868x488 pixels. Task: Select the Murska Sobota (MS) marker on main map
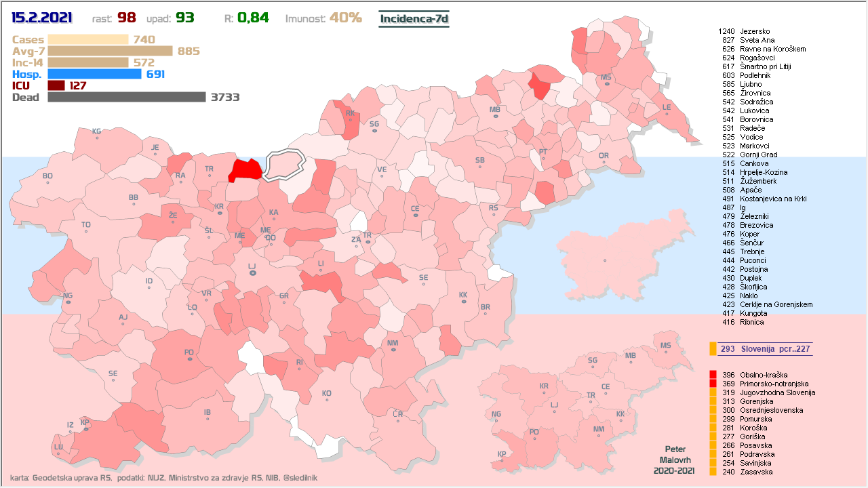coord(606,85)
